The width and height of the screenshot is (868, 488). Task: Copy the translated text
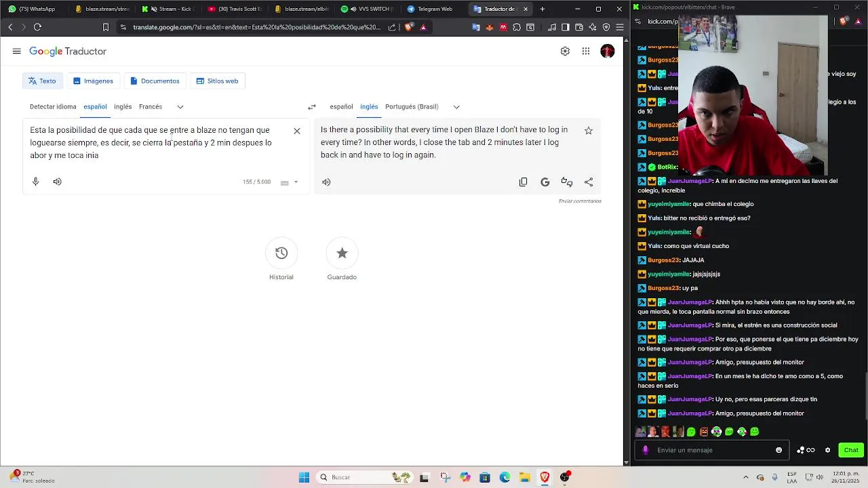tap(524, 182)
